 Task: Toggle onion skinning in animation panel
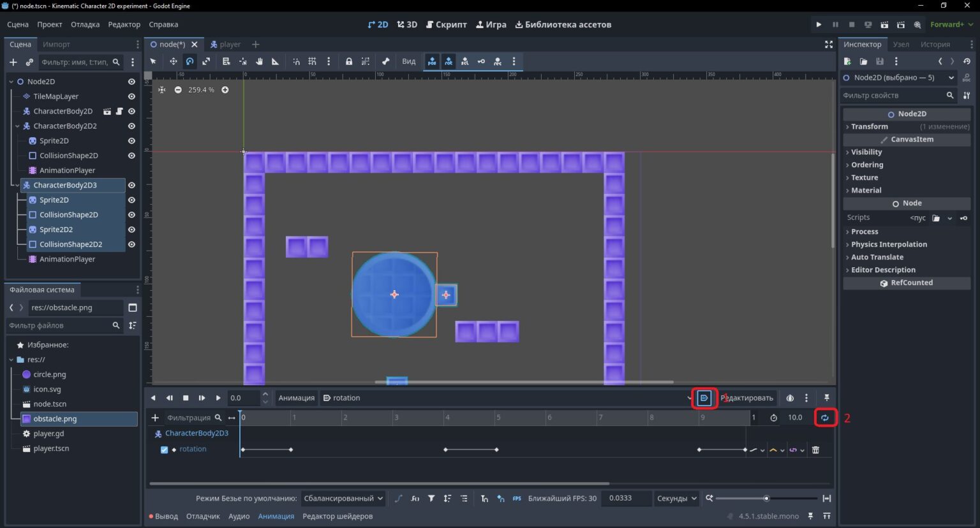click(790, 398)
